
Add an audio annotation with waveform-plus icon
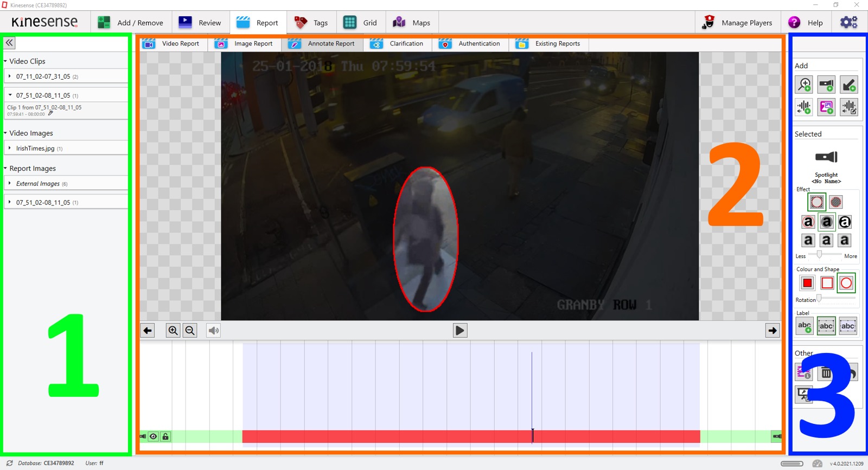(x=804, y=107)
